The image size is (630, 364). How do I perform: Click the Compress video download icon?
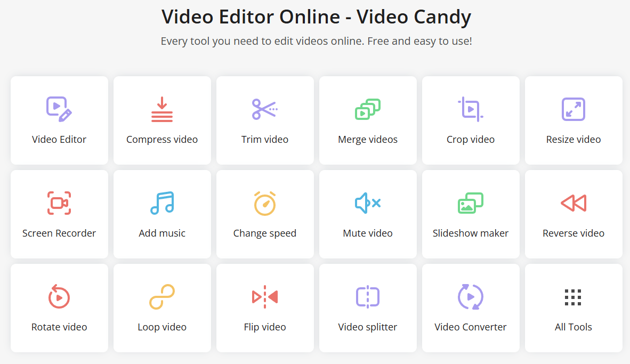pyautogui.click(x=162, y=109)
